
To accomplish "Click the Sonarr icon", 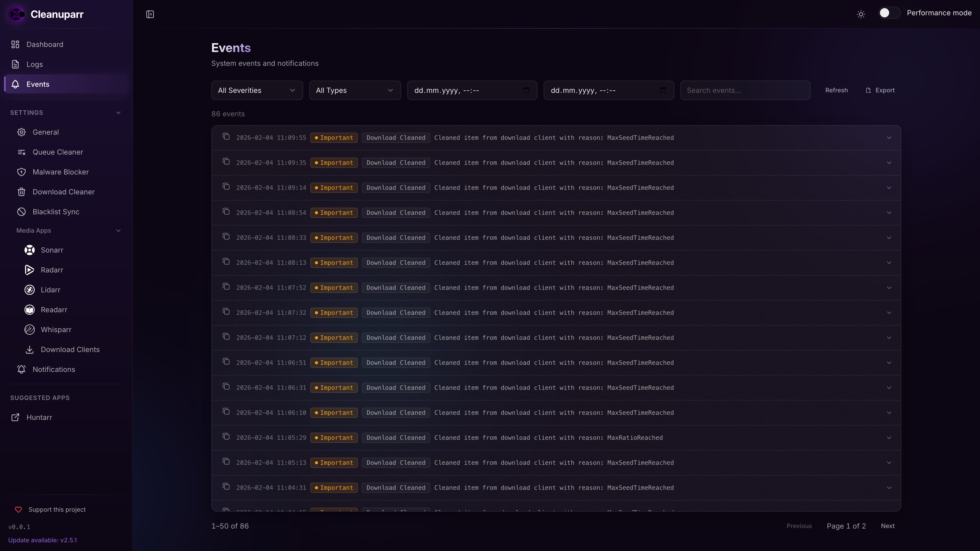I will coord(29,250).
